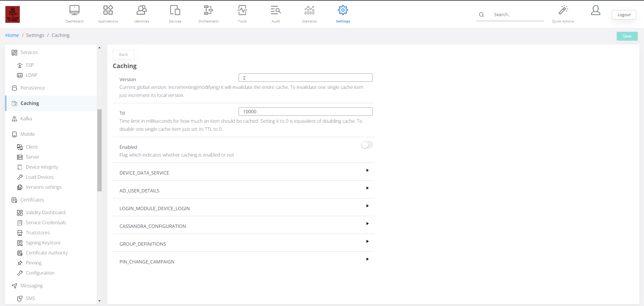Expand the DEVICE_DATA_SERVICE section
The image size is (644, 306).
(367, 170)
